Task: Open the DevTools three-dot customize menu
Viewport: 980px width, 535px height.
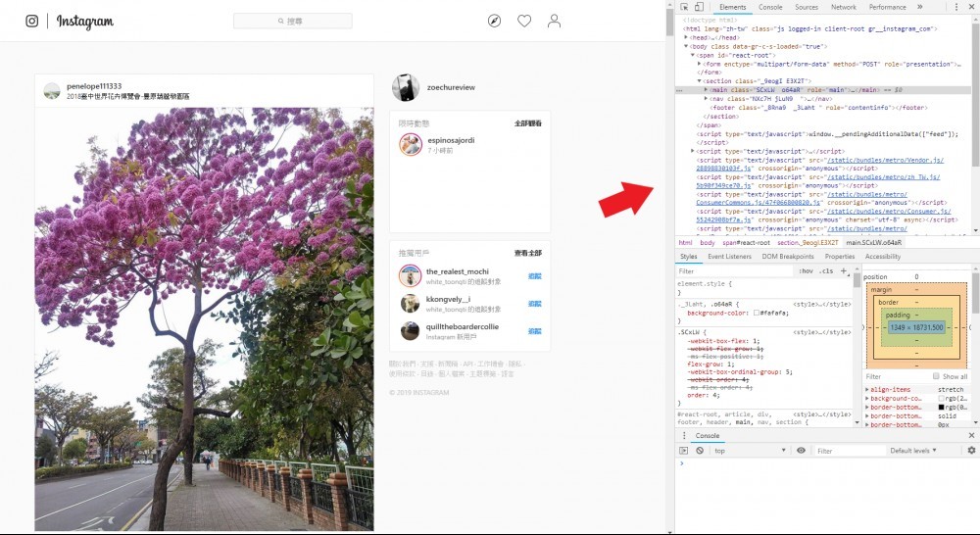Action: click(x=956, y=7)
